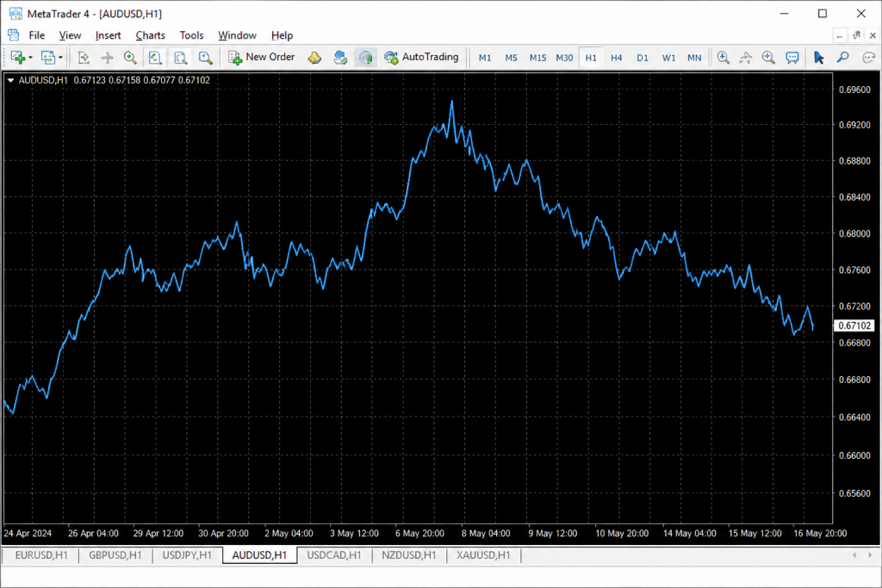Minimize the inner chart window

point(839,36)
